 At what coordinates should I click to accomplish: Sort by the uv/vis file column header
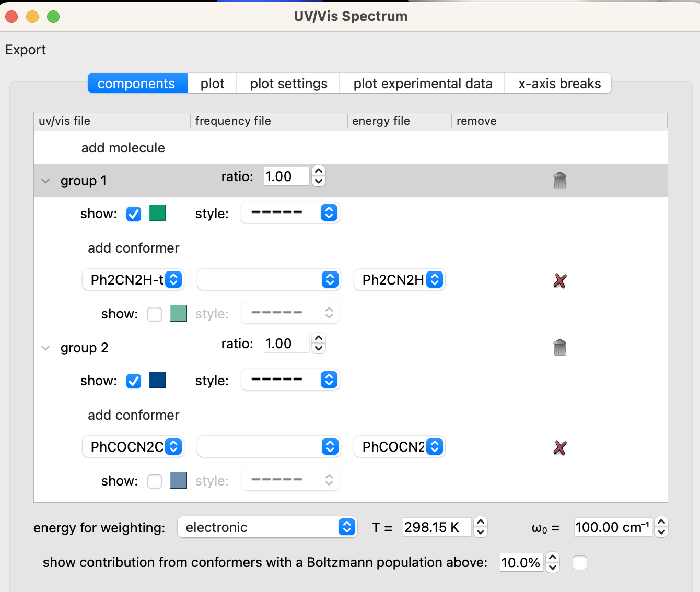coord(112,121)
